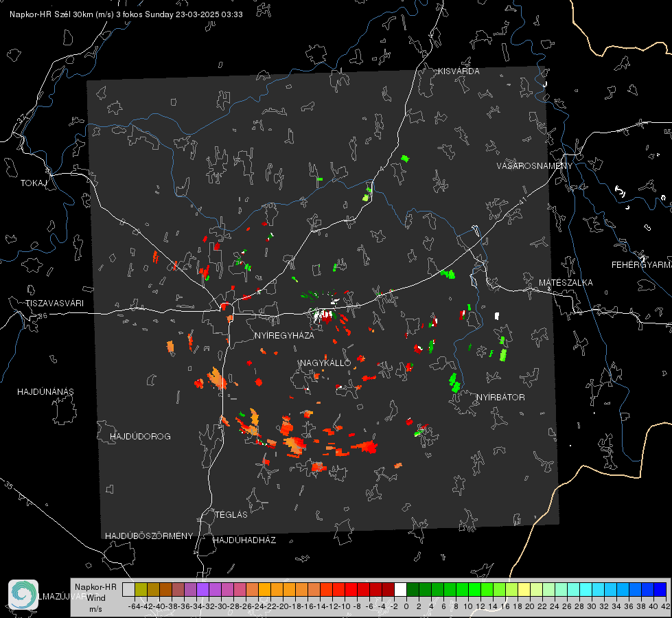Click the legend value 42
Image resolution: width=672 pixels, height=618 pixels.
pyautogui.click(x=666, y=606)
